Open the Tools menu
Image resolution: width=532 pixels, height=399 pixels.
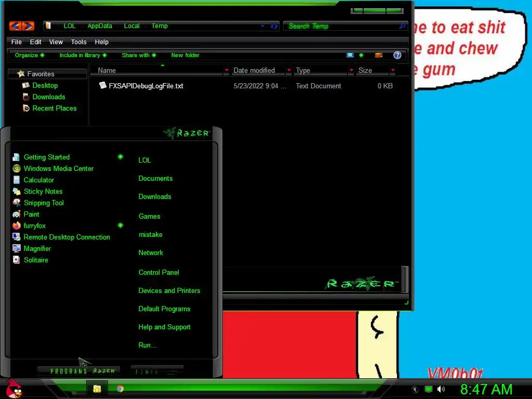[x=79, y=42]
